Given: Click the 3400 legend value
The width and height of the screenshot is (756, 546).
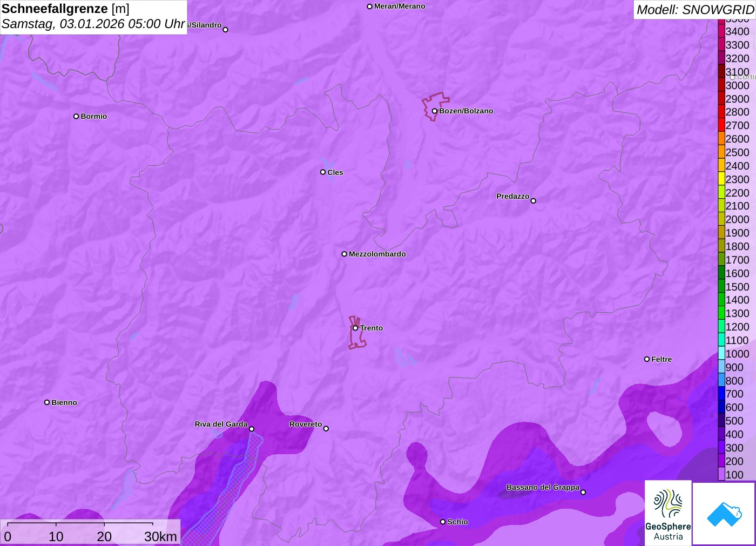Looking at the screenshot, I should pyautogui.click(x=737, y=31).
